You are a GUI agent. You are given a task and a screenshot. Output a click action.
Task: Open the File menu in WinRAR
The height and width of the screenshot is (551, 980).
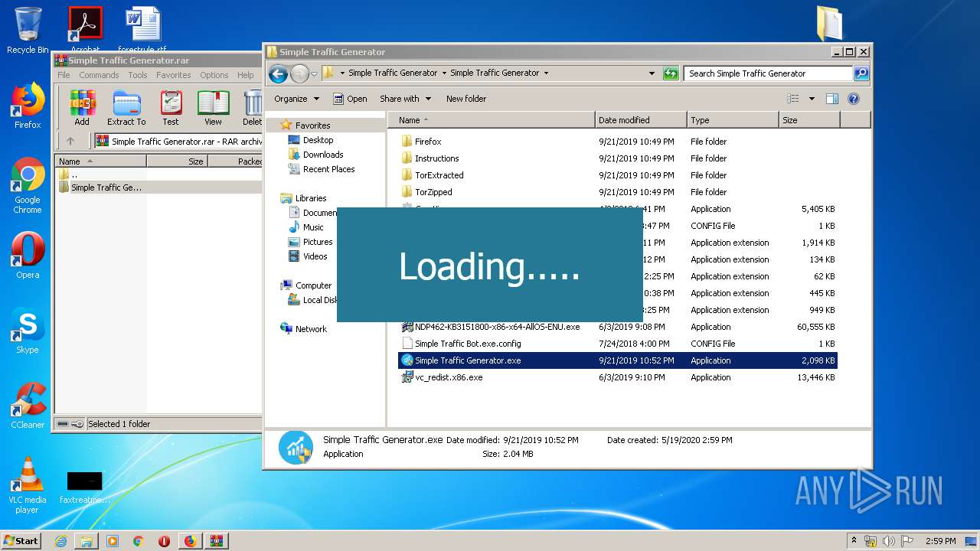64,75
